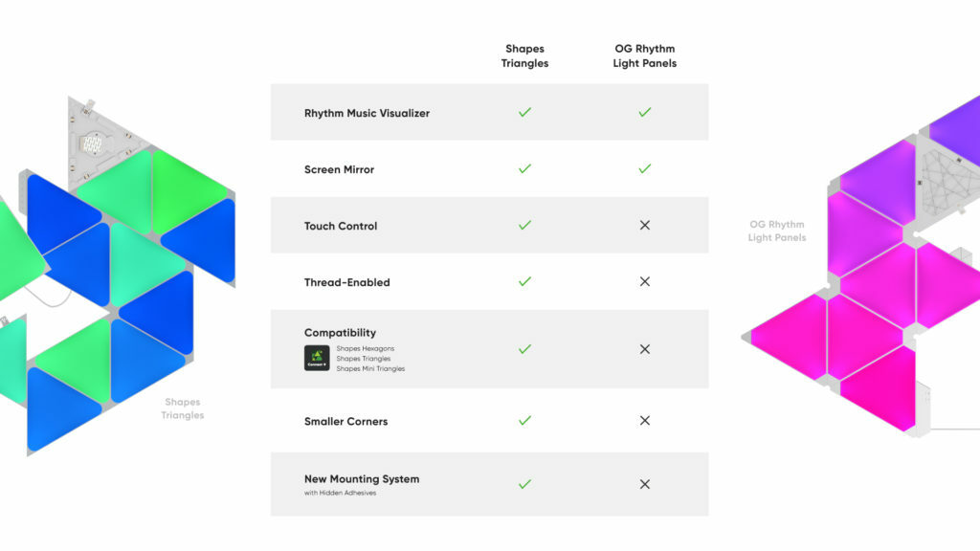980x551 pixels.
Task: Click the OG Rhythm checkmark for Rhythm Music Visualizer
Action: pyautogui.click(x=644, y=113)
